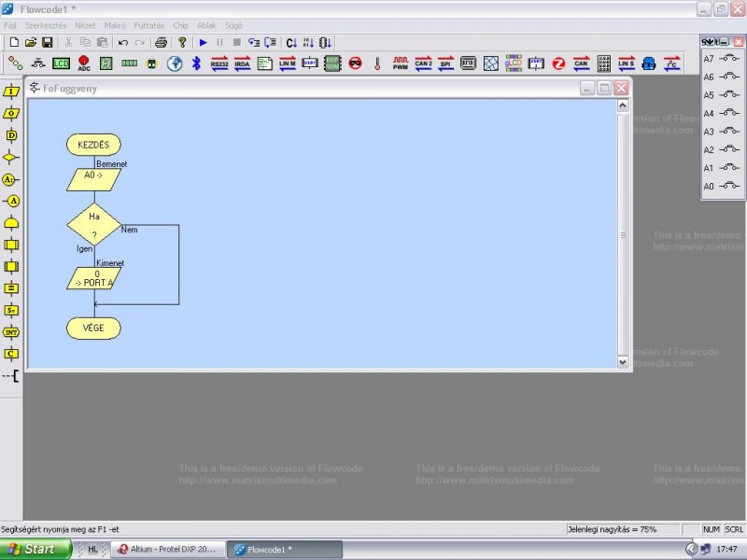Image resolution: width=747 pixels, height=560 pixels.
Task: Undo the last action
Action: (123, 42)
